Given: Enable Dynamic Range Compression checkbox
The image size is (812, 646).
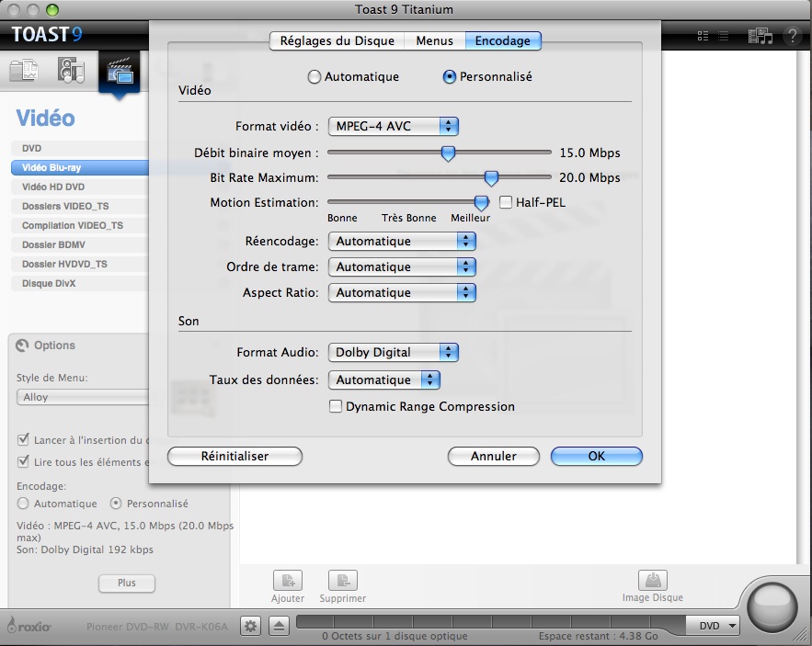Looking at the screenshot, I should (x=336, y=406).
